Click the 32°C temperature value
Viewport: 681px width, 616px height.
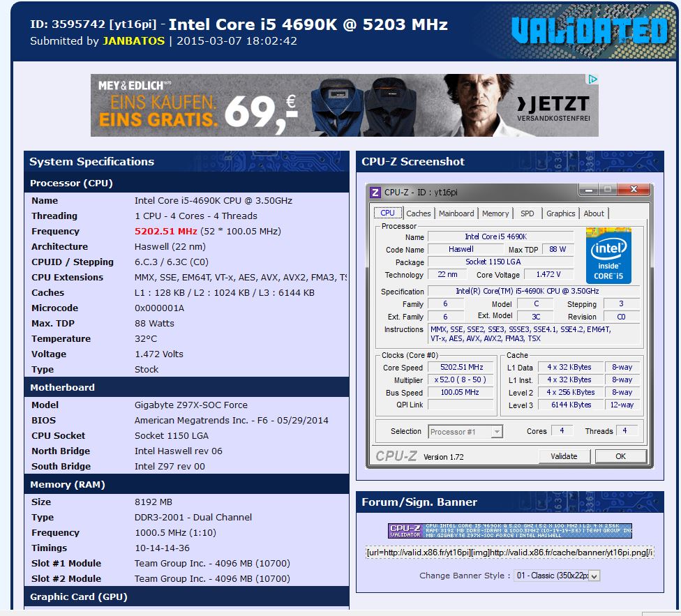pos(146,338)
